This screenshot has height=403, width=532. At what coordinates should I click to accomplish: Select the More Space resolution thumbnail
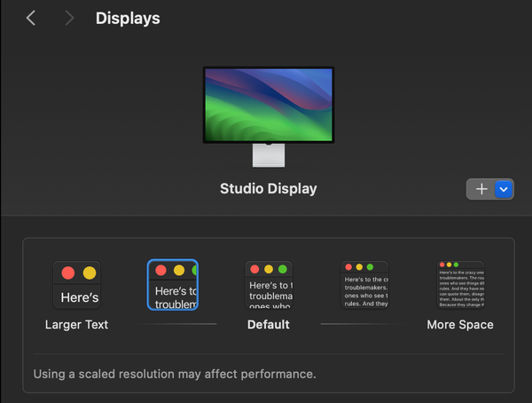point(460,285)
